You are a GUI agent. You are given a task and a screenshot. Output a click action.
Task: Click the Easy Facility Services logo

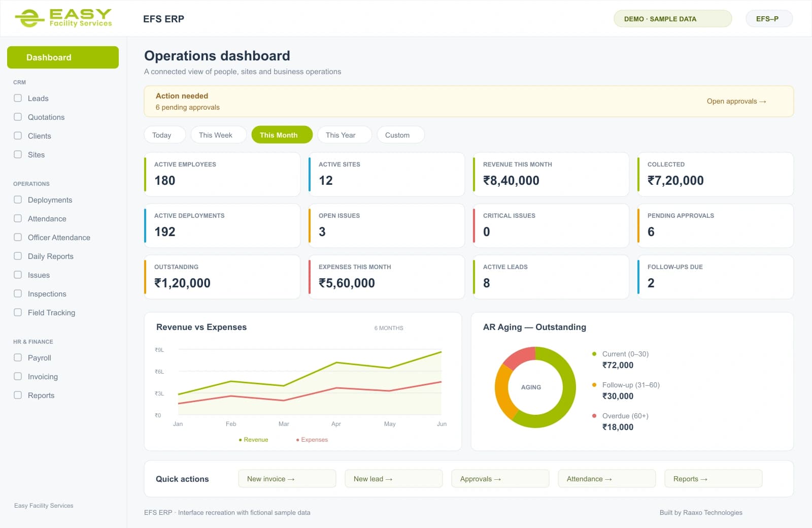coord(63,18)
